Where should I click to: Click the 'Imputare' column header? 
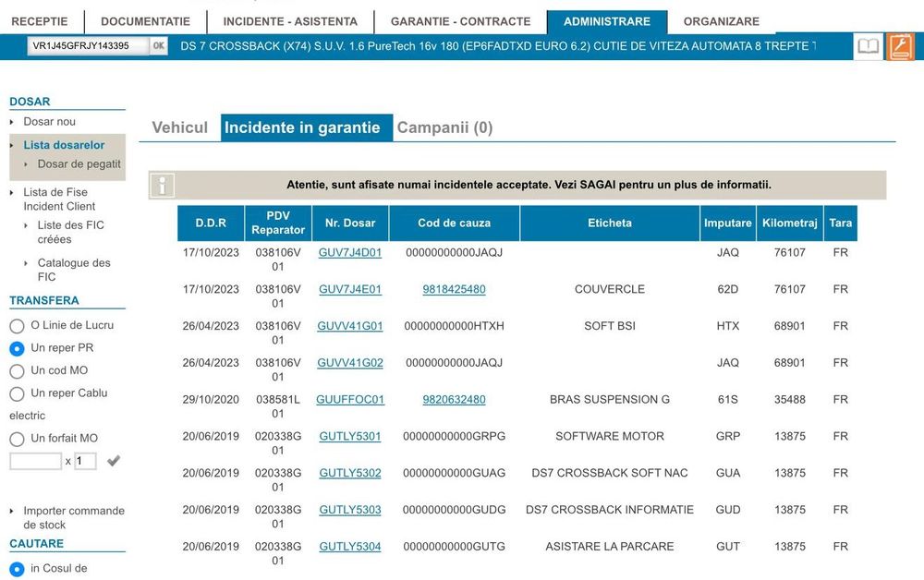pyautogui.click(x=728, y=224)
